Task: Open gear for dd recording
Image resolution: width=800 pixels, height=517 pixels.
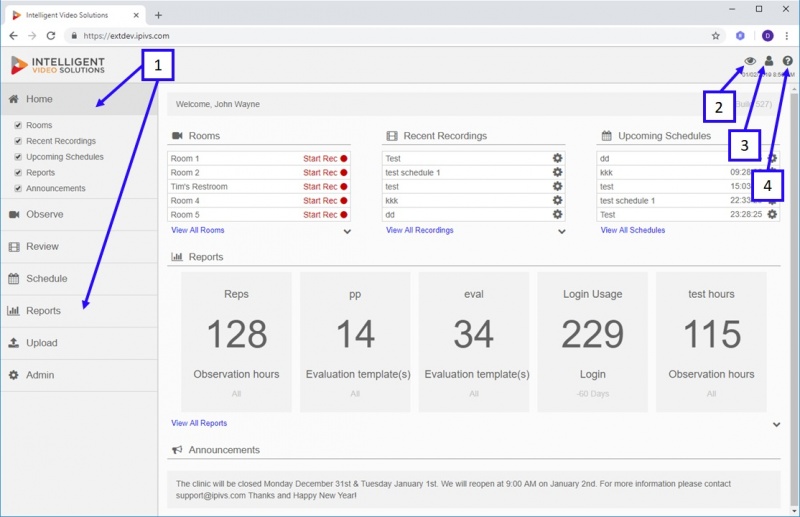Action: tap(558, 214)
